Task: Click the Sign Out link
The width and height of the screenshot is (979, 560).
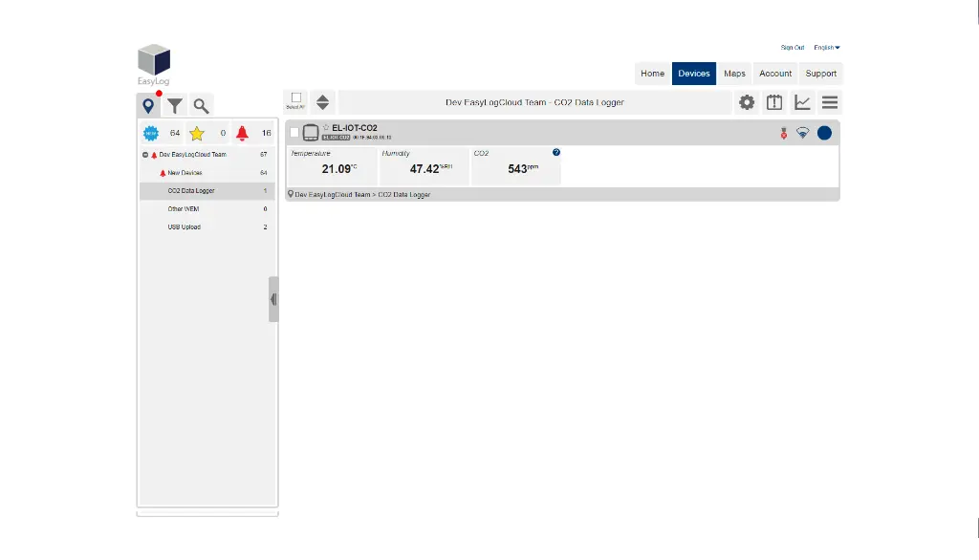Action: 793,48
